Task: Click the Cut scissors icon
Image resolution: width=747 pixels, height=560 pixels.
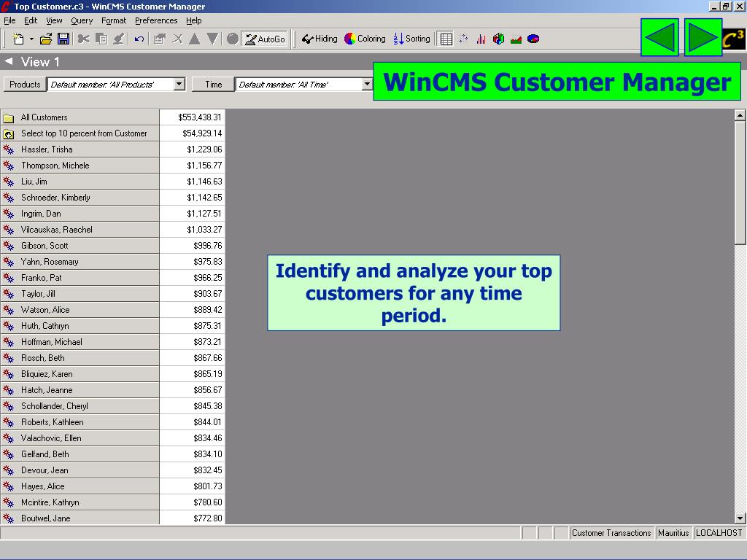Action: click(x=83, y=39)
